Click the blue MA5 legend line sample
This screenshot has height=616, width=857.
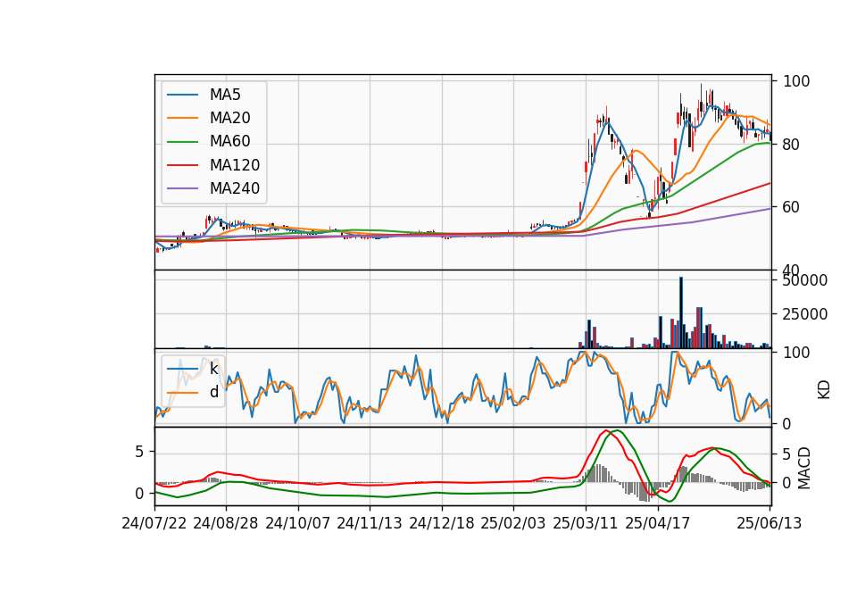click(182, 96)
